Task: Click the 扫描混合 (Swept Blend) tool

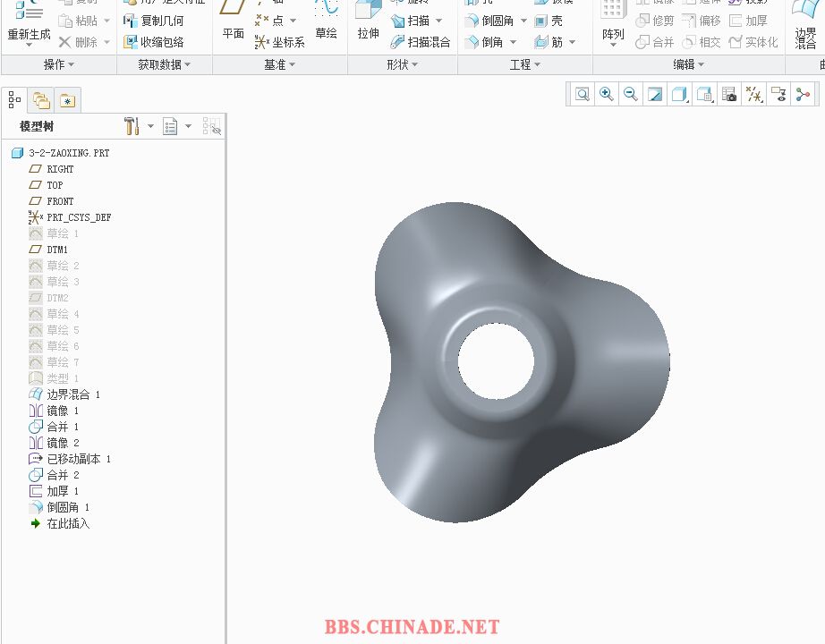Action: pyautogui.click(x=421, y=42)
